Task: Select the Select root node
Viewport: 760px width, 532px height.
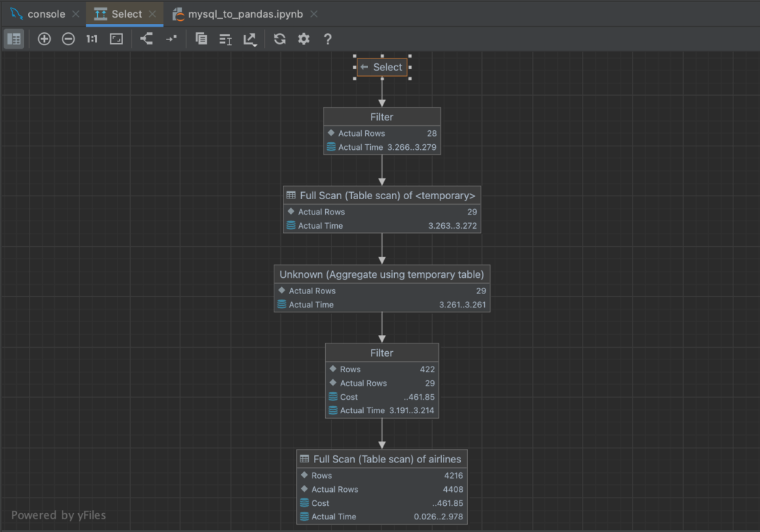Action: point(382,68)
